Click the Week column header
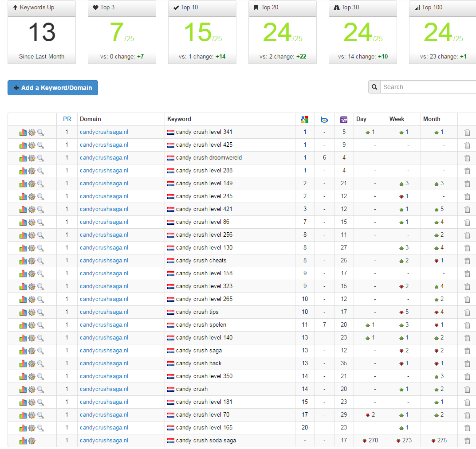Screen dimensions: 476x449 click(397, 119)
